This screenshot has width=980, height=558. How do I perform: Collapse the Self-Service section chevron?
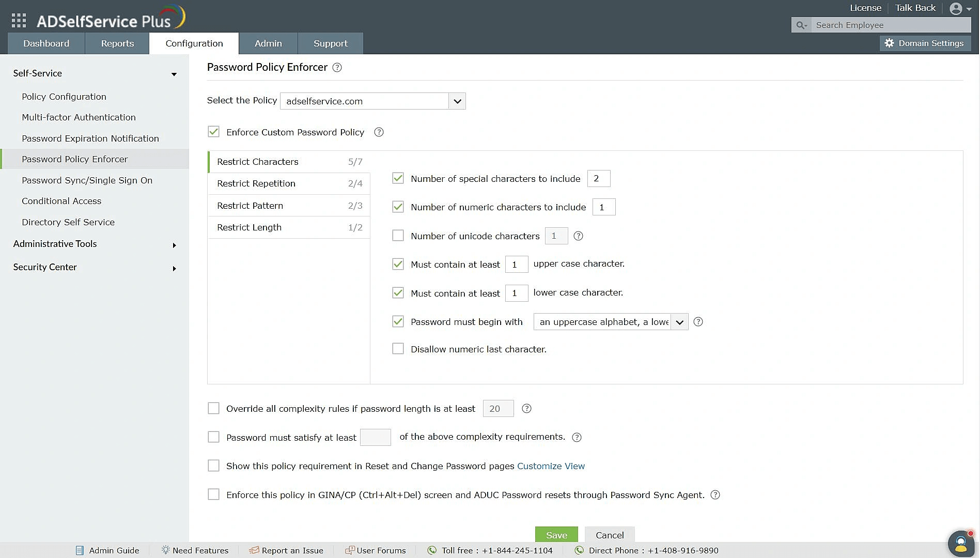(174, 74)
